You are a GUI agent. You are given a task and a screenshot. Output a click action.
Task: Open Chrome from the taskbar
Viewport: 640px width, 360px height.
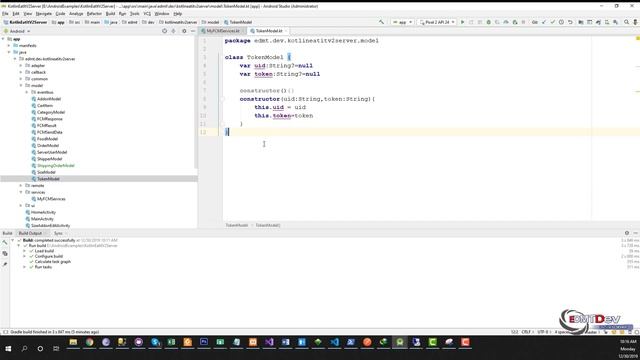[89, 342]
